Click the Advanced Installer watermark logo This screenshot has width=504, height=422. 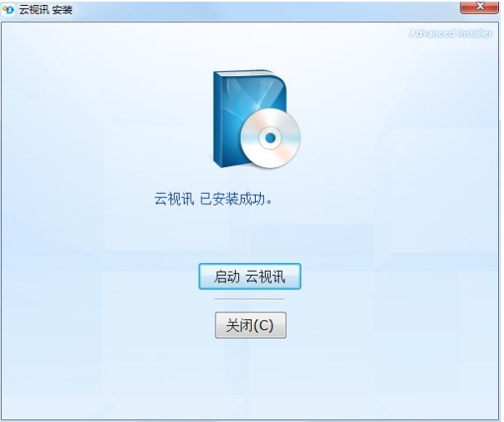coord(451,33)
